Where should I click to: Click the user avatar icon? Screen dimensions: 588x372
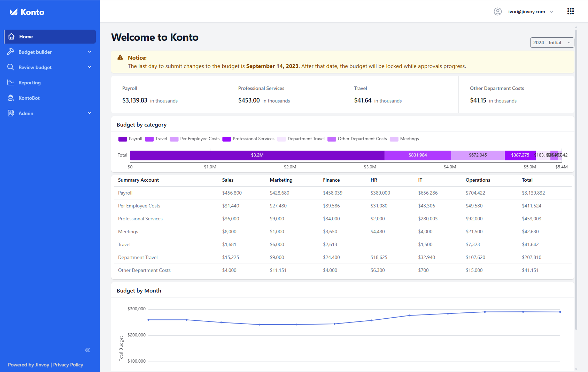(498, 12)
